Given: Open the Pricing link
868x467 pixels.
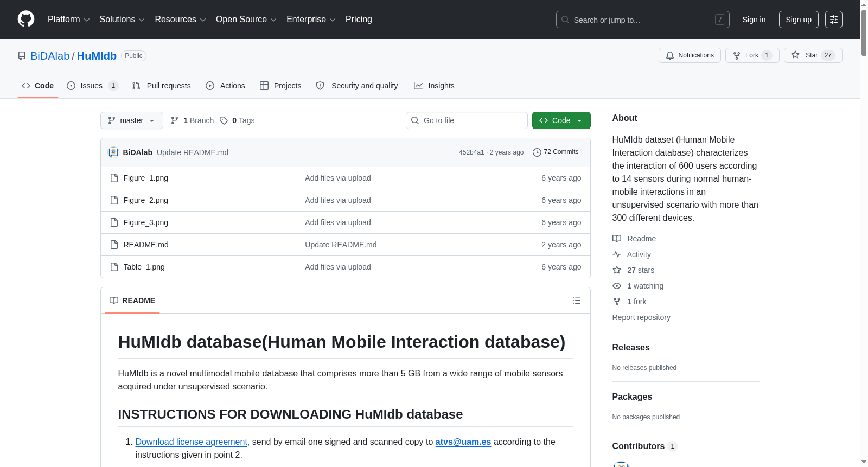Looking at the screenshot, I should [359, 20].
